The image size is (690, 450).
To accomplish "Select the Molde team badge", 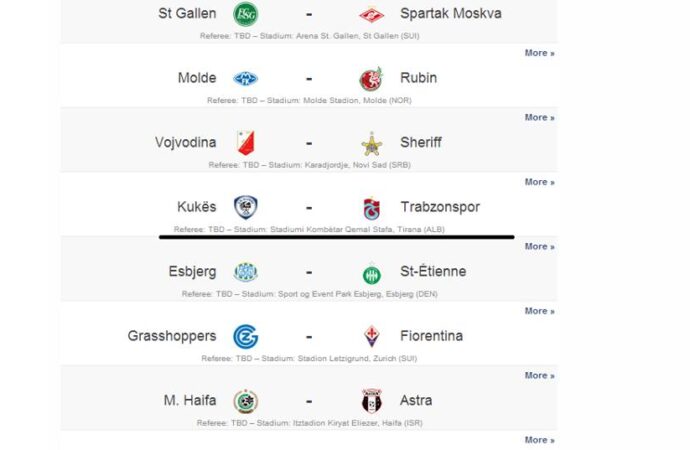I will 246,79.
